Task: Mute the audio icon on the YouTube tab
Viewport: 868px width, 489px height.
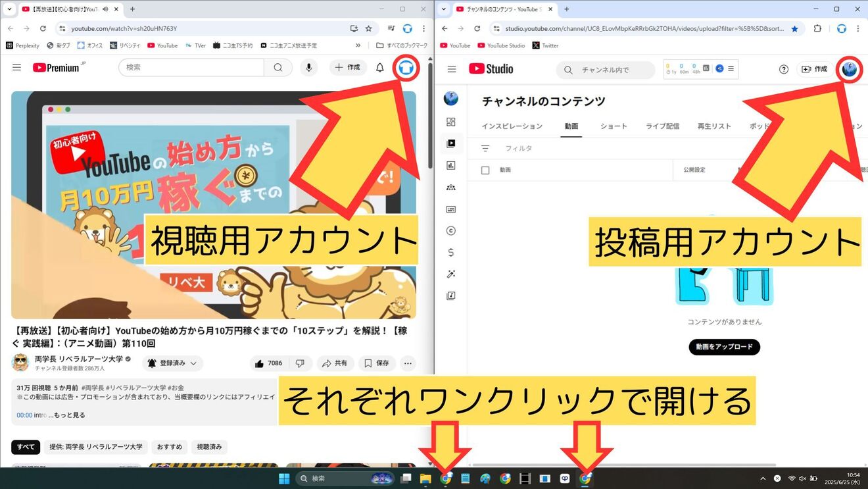Action: (x=106, y=9)
